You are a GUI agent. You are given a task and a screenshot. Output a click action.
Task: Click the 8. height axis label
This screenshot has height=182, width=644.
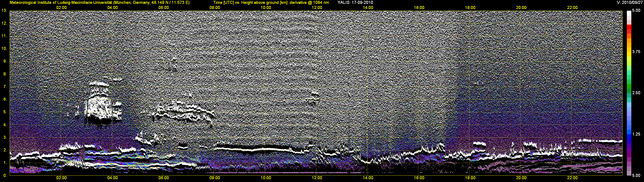5,74
